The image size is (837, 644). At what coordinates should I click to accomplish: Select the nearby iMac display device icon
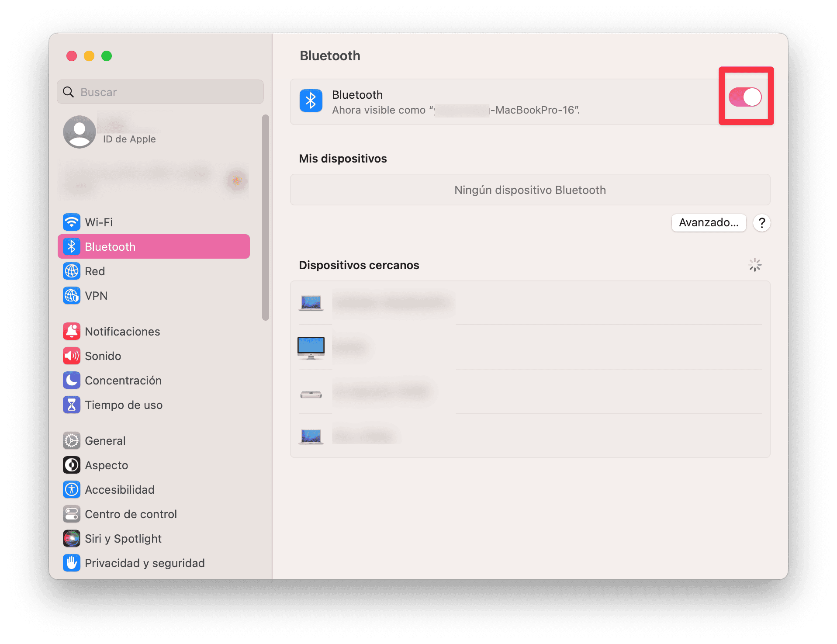[x=311, y=348]
